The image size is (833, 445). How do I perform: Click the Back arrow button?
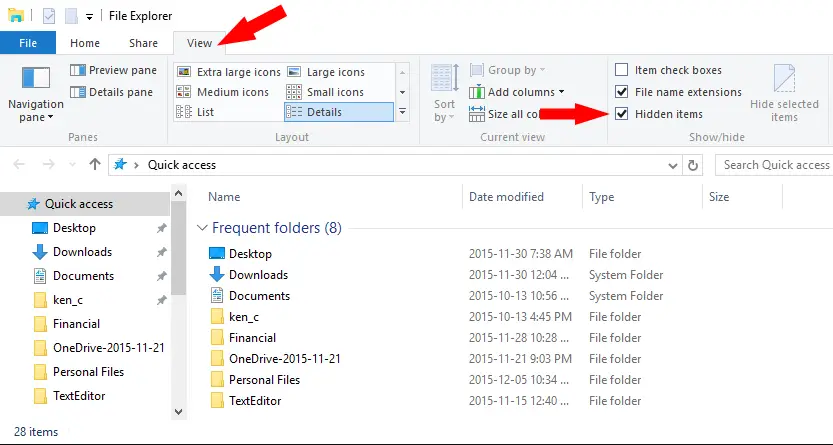click(x=19, y=165)
